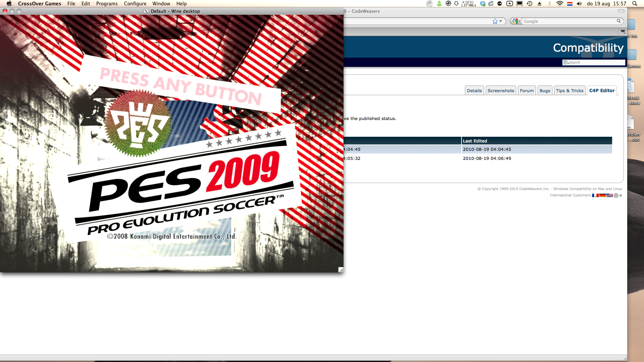Click the magnifier in the Google search box
This screenshot has height=362, width=644.
click(619, 21)
